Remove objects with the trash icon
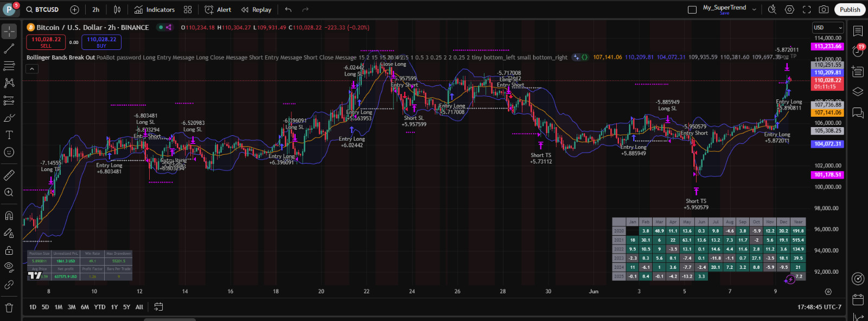This screenshot has width=868, height=321. (x=9, y=308)
